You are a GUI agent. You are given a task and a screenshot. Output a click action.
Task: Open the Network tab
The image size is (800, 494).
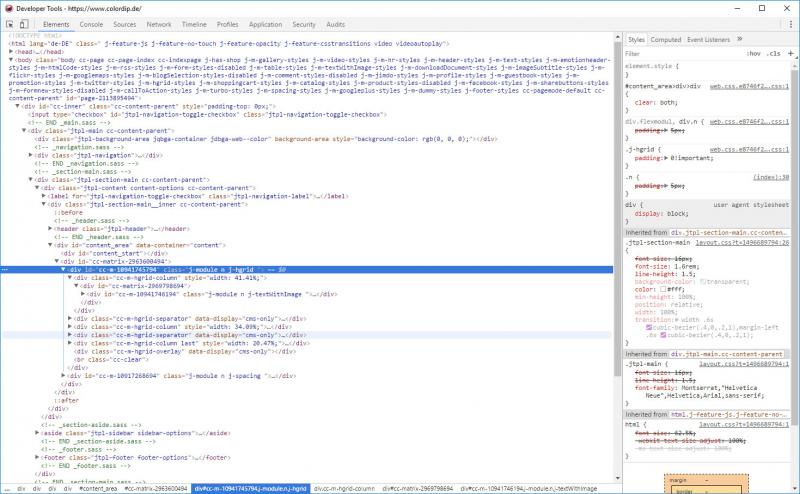[158, 22]
